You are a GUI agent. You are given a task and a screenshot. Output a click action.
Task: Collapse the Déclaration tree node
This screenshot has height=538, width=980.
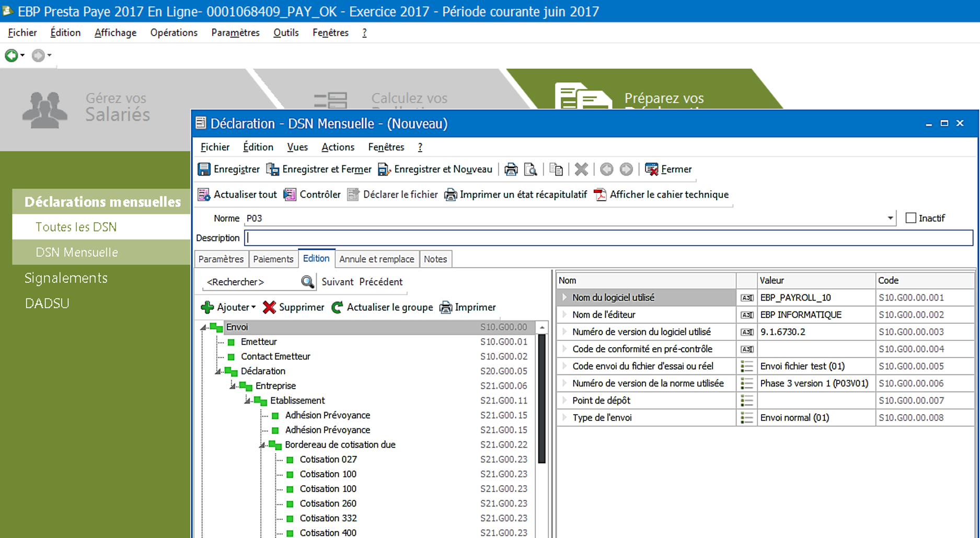point(218,371)
